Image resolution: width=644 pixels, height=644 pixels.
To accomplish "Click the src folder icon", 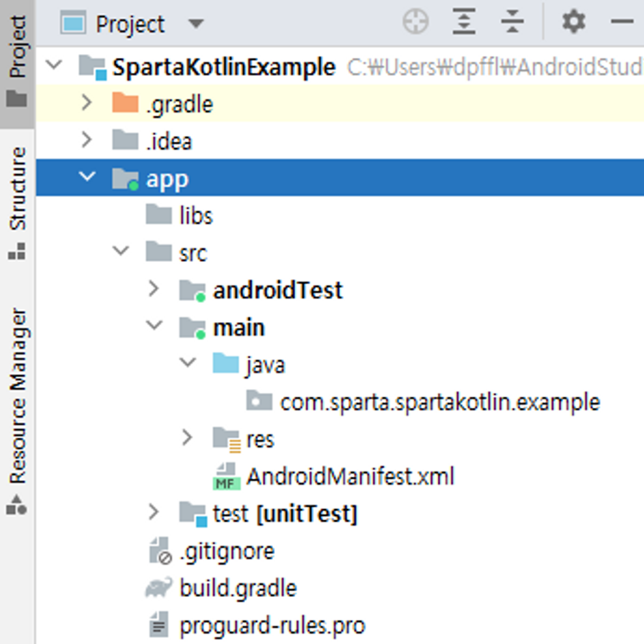I will (x=159, y=251).
